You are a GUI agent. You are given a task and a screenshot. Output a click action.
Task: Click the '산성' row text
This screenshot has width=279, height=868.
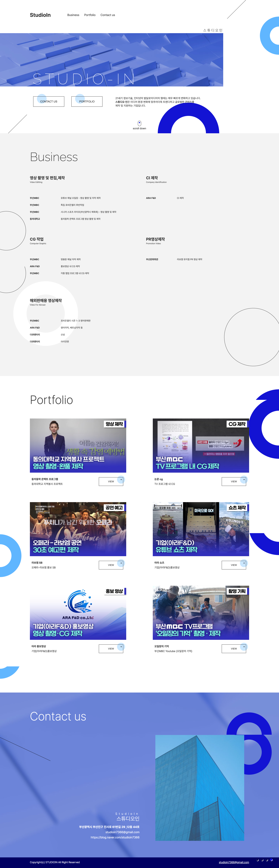point(63,335)
